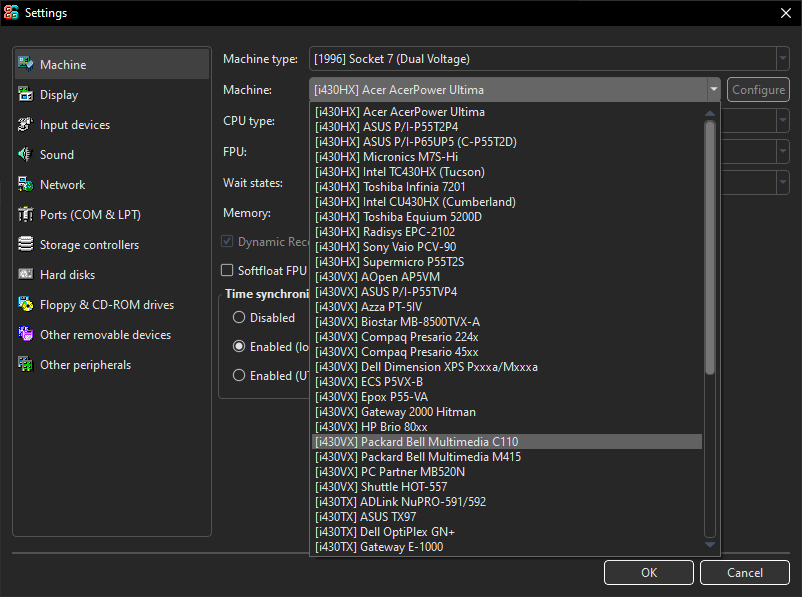Select [i430VX] Packard Bell Multimedia C110
This screenshot has width=802, height=597.
(507, 441)
